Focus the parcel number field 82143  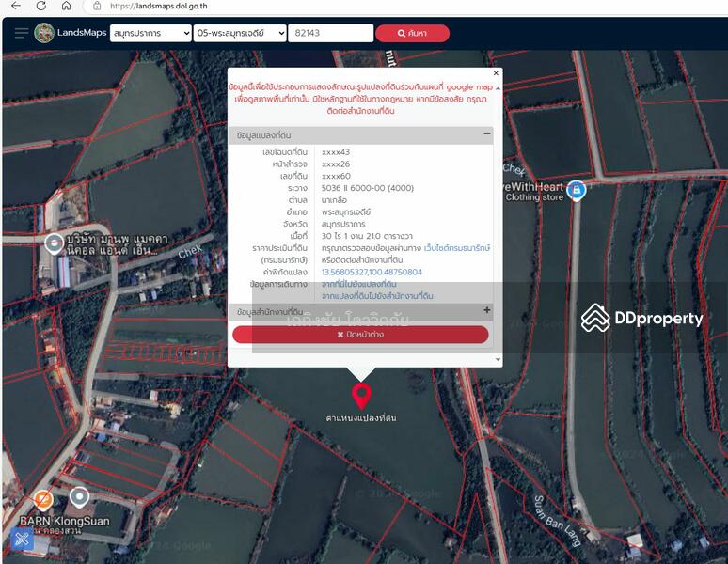click(330, 33)
